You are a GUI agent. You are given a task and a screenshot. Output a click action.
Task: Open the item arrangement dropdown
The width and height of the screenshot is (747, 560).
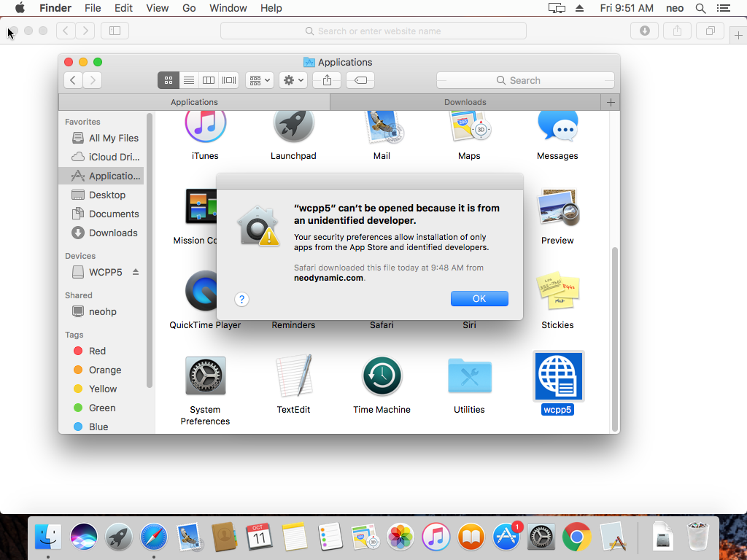pyautogui.click(x=260, y=80)
